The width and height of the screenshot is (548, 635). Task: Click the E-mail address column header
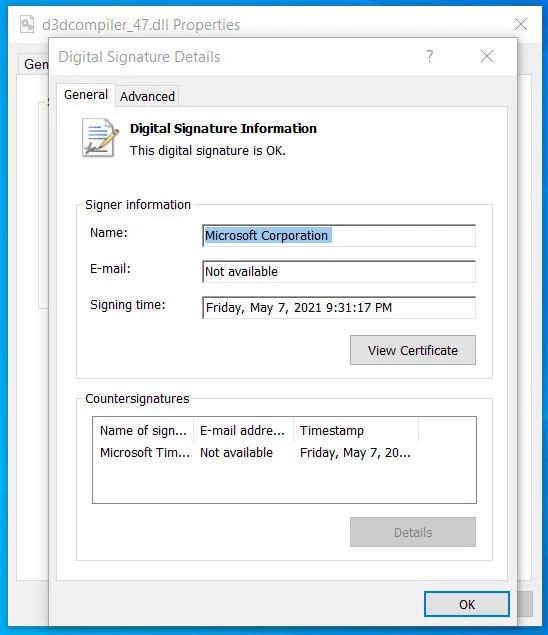[x=243, y=430]
